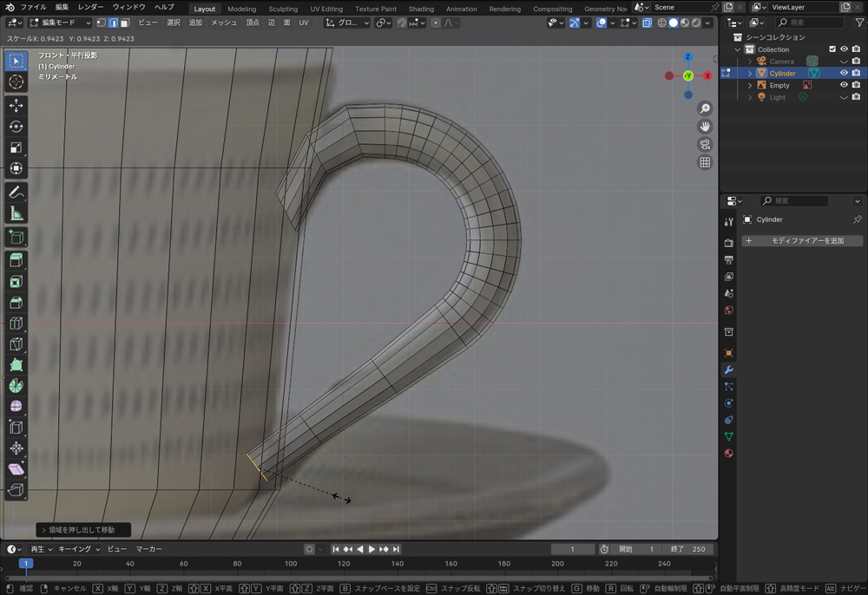Open the Modifiers wrench properties tab

tap(729, 369)
